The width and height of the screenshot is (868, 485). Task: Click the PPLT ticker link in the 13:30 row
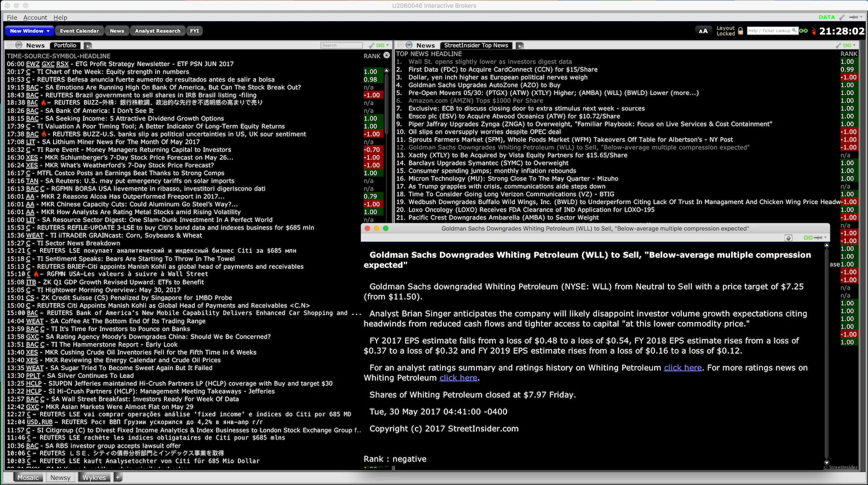33,375
